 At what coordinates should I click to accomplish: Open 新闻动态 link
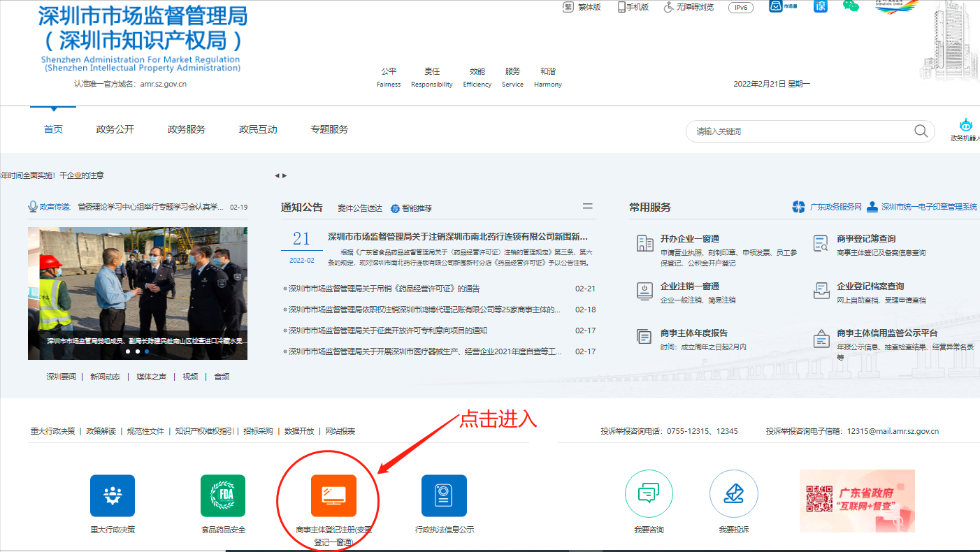[x=105, y=377]
